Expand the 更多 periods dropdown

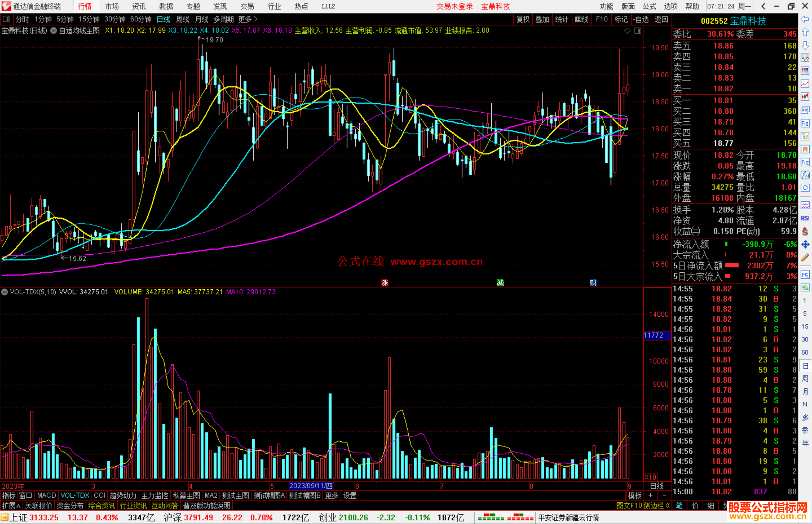[x=248, y=19]
